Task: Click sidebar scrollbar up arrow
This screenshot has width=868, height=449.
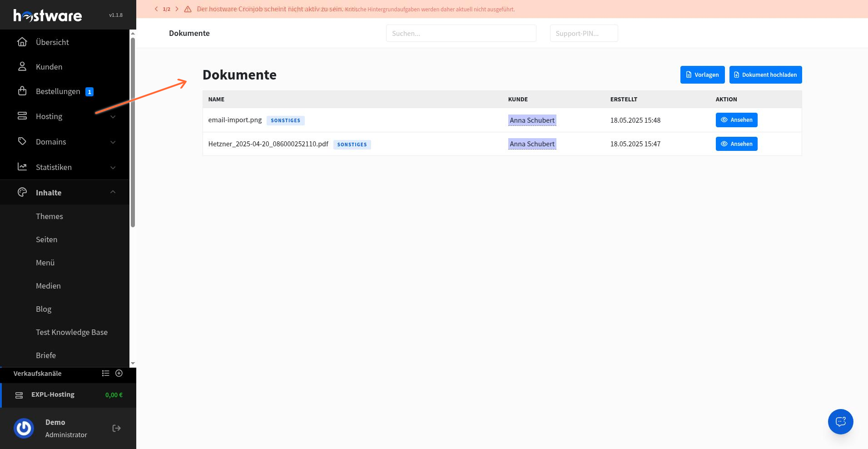Action: click(x=133, y=33)
